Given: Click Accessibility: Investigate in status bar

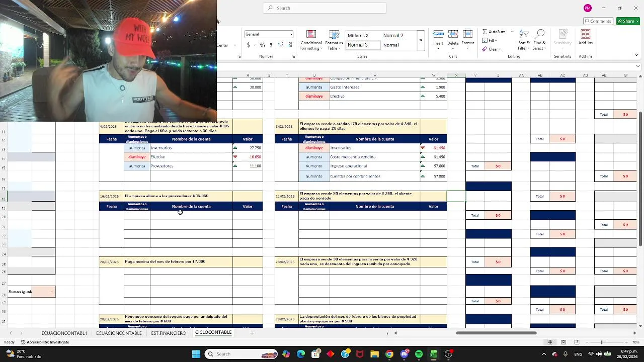Looking at the screenshot, I should (45, 342).
